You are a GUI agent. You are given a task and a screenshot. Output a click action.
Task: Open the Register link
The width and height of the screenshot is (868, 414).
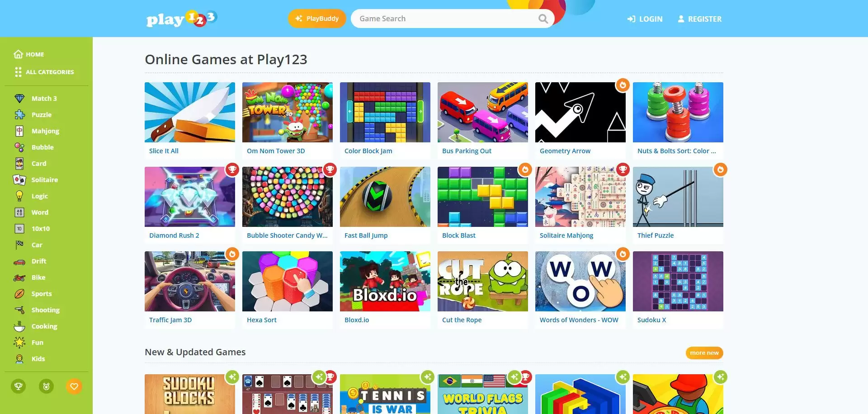[699, 19]
